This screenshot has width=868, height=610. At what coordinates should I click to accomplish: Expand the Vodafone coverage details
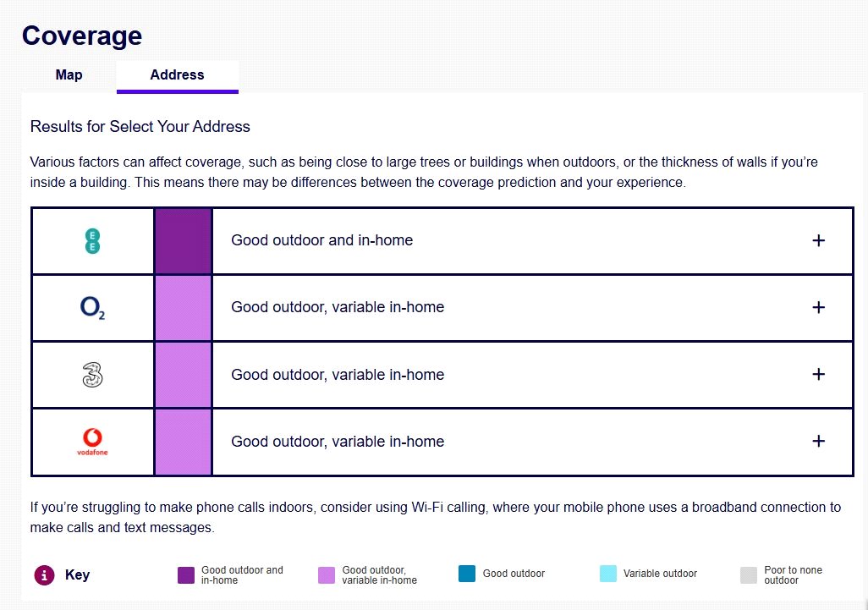[818, 441]
